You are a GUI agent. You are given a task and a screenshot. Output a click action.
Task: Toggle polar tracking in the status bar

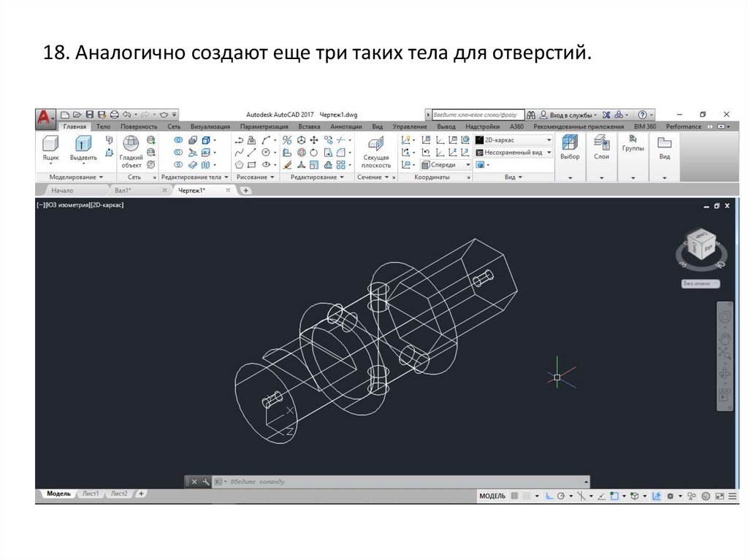(561, 496)
